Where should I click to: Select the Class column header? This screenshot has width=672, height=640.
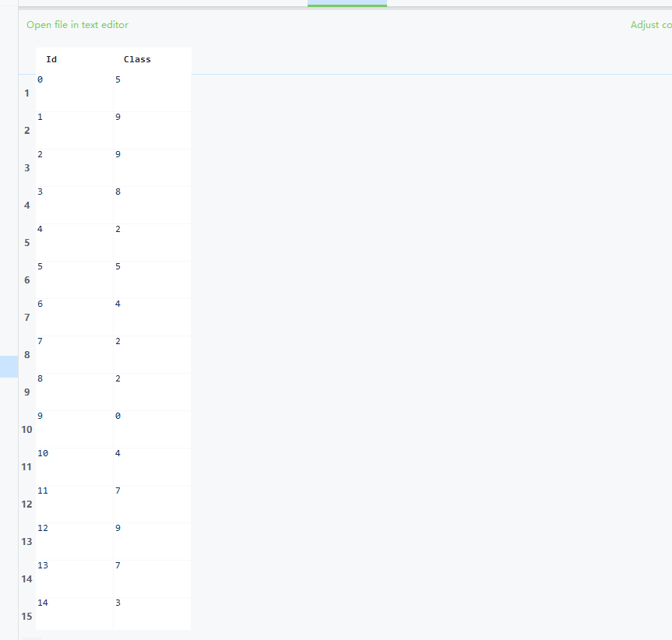click(137, 59)
